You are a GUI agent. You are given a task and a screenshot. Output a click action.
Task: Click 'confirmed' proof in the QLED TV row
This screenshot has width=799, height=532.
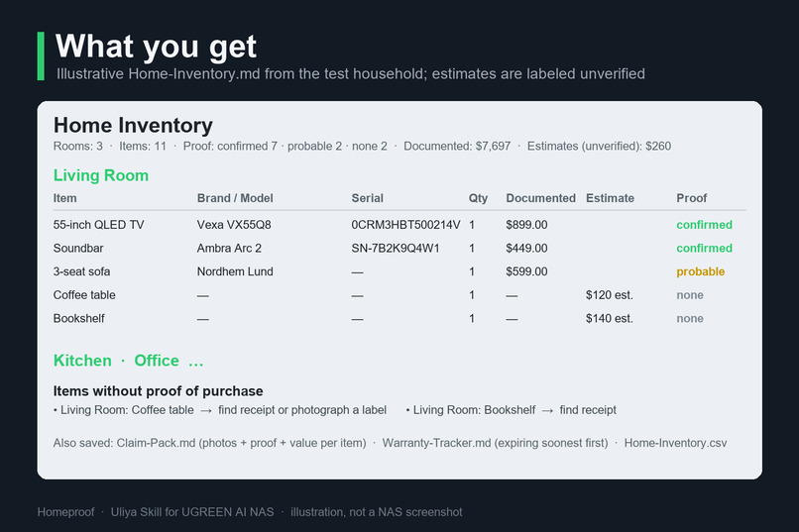(x=704, y=225)
